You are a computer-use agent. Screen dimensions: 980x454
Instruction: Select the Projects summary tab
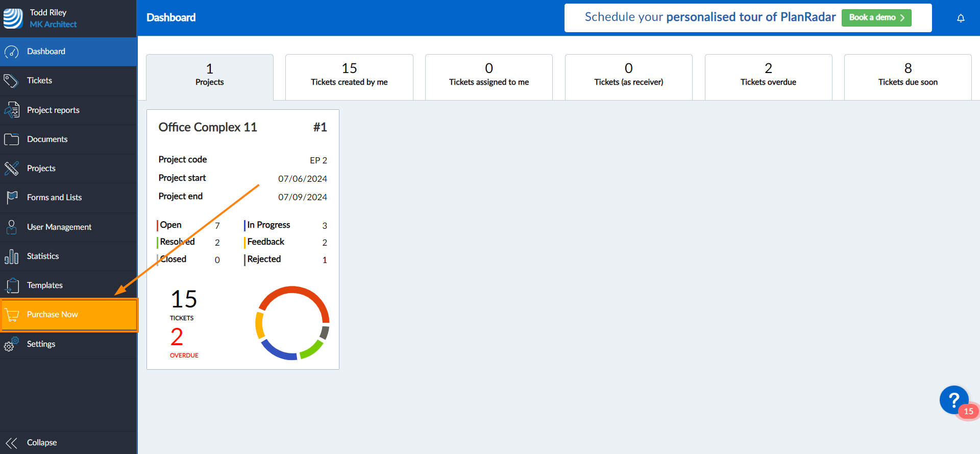(209, 75)
